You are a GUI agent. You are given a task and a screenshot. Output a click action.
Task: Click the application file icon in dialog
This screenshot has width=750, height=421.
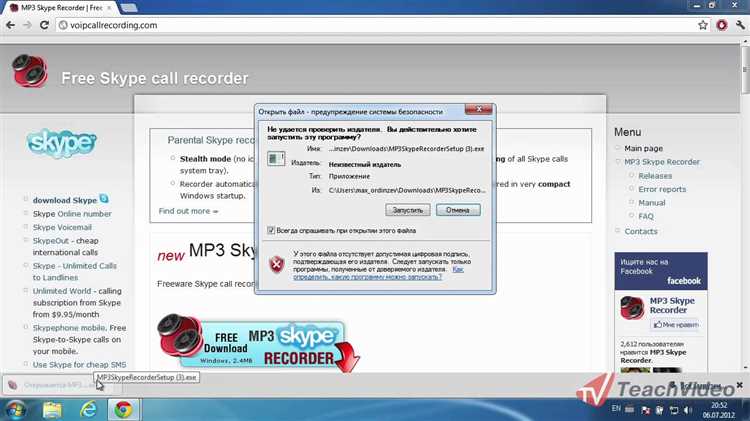point(276,159)
